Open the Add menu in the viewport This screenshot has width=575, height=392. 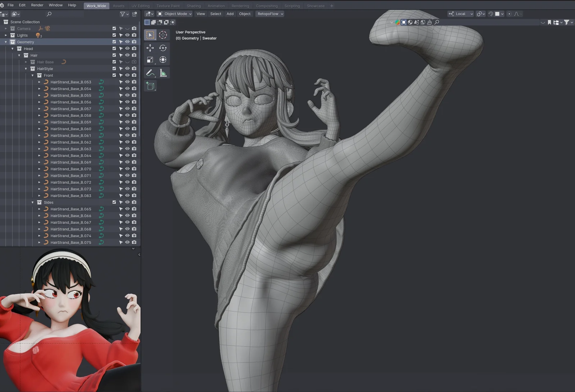click(230, 14)
